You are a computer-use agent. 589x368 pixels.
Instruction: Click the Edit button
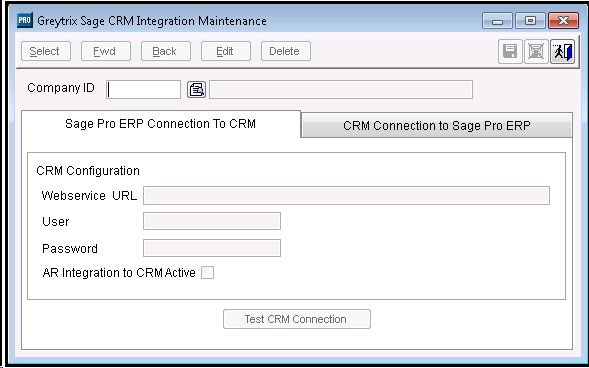[226, 51]
